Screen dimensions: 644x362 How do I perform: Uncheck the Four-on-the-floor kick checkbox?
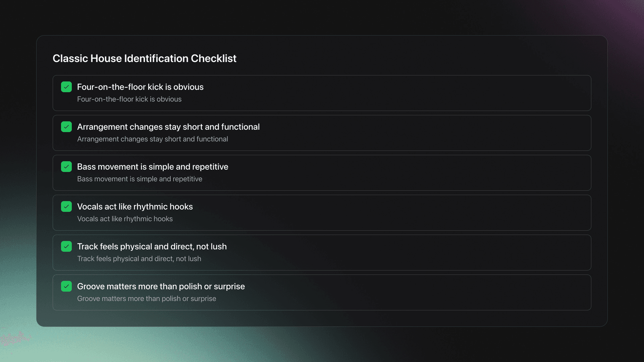[66, 87]
